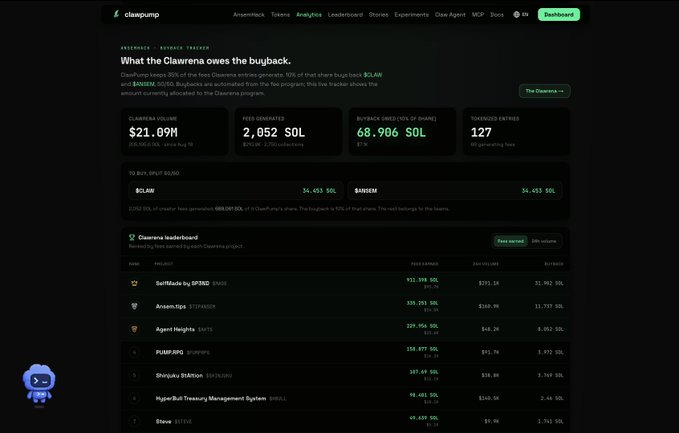
Task: Follow the $CLAW link in description
Action: [372, 75]
